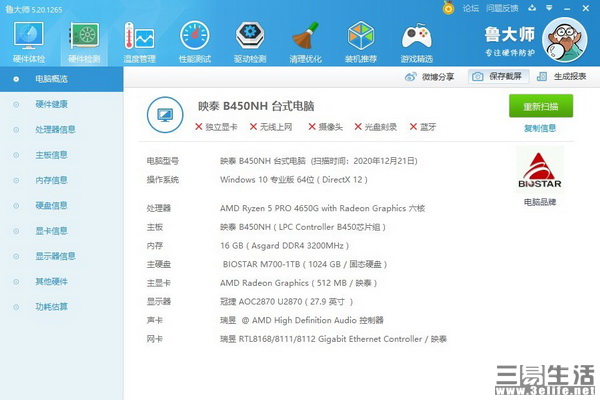Image resolution: width=600 pixels, height=400 pixels.
Task: Open the 硬件体检 hardware checkup icon
Action: point(29,42)
